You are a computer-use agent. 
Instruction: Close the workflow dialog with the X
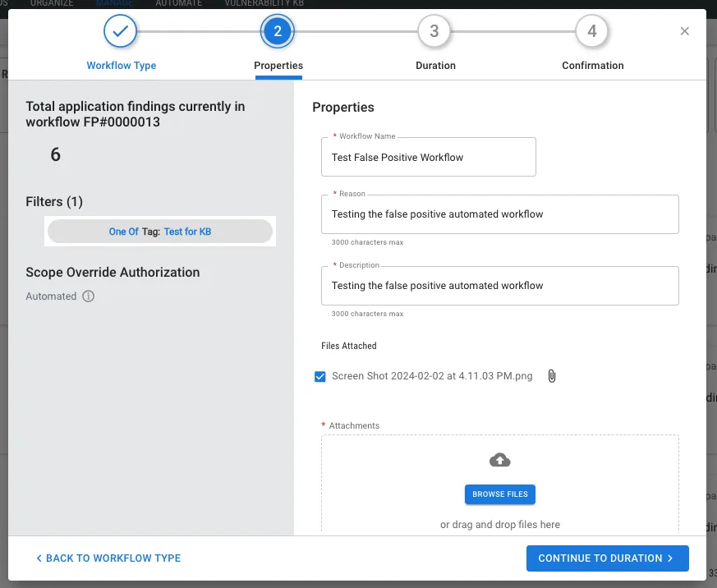684,31
